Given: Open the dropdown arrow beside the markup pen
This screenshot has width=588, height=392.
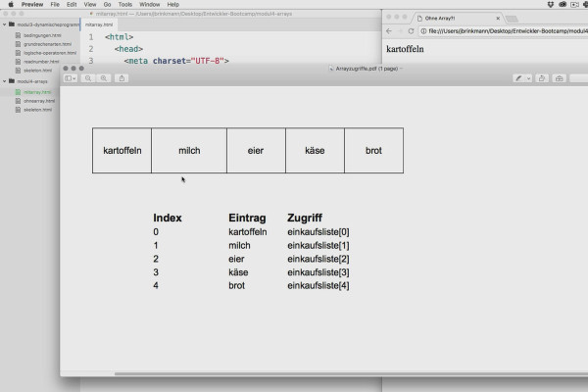Looking at the screenshot, I should (x=528, y=78).
